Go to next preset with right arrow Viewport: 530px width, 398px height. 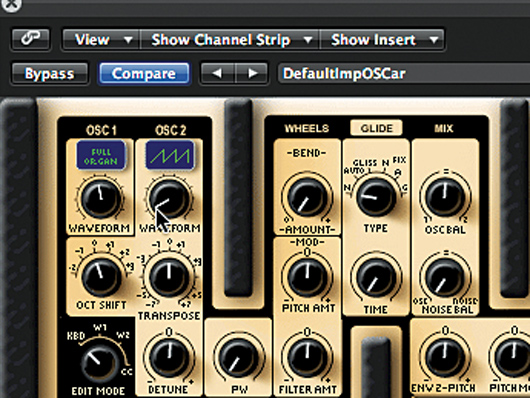pos(252,73)
